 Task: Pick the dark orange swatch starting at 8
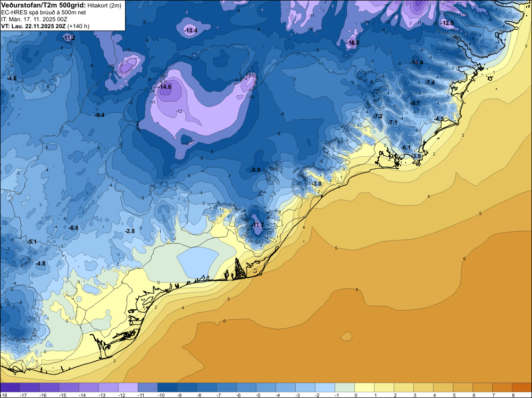[521, 388]
